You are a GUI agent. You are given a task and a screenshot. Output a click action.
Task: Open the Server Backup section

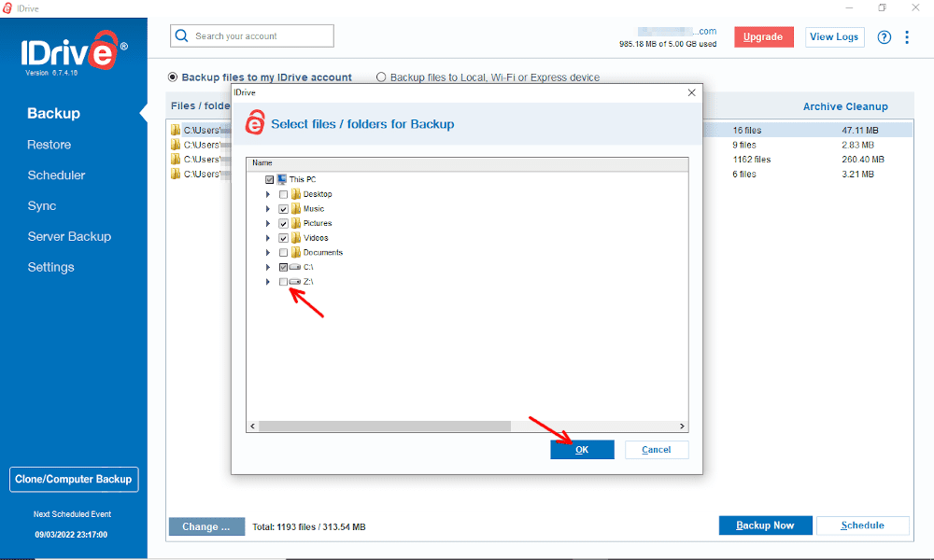click(x=69, y=237)
